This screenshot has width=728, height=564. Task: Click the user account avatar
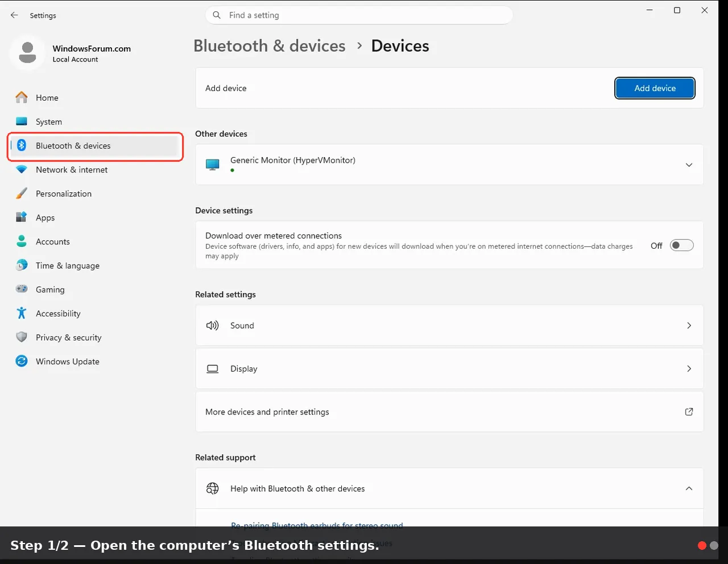click(x=27, y=53)
